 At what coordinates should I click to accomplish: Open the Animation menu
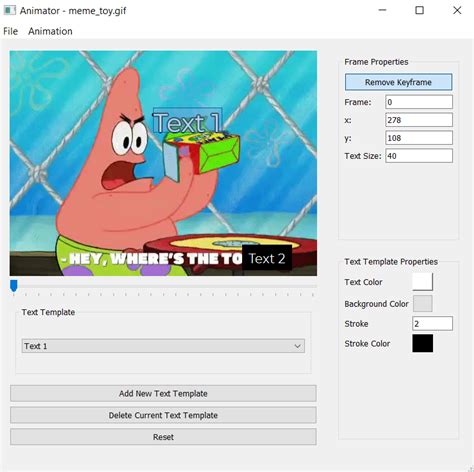click(50, 31)
